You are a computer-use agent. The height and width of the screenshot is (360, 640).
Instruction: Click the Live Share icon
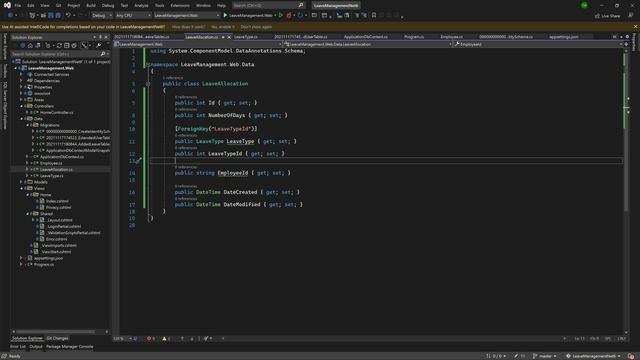coord(598,16)
